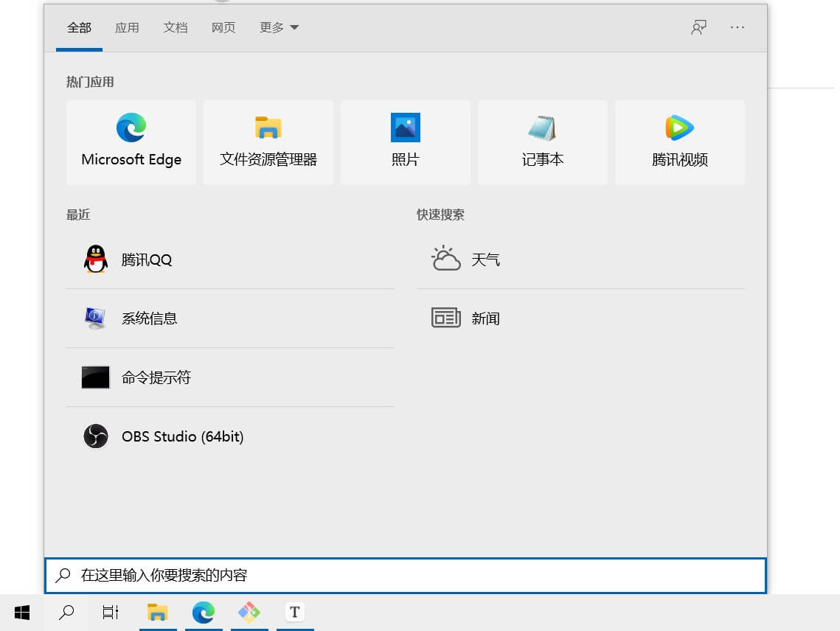Click the search input box

click(406, 576)
